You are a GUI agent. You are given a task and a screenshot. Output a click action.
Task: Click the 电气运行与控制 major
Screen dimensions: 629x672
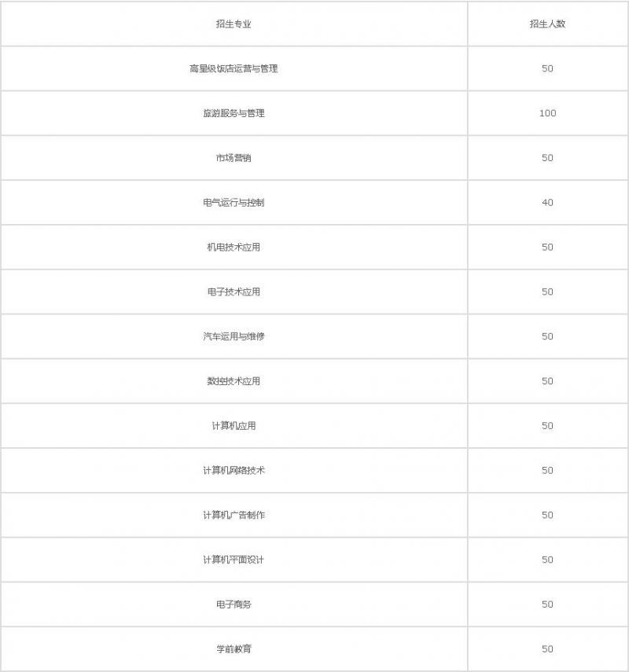(x=234, y=202)
